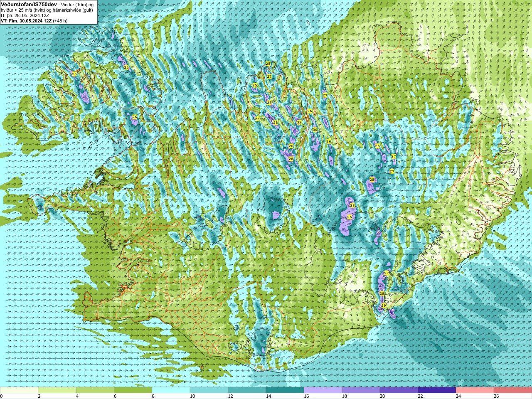532x399 pixels.
Task: Click the "18" tick label on the color scale
Action: click(x=344, y=396)
